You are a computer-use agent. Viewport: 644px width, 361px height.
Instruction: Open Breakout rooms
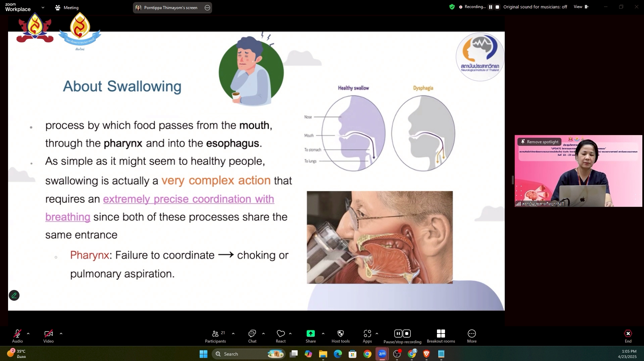[441, 336]
